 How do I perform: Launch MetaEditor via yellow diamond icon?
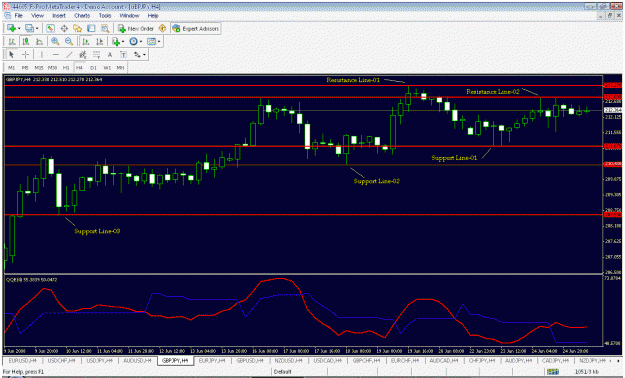(x=162, y=28)
